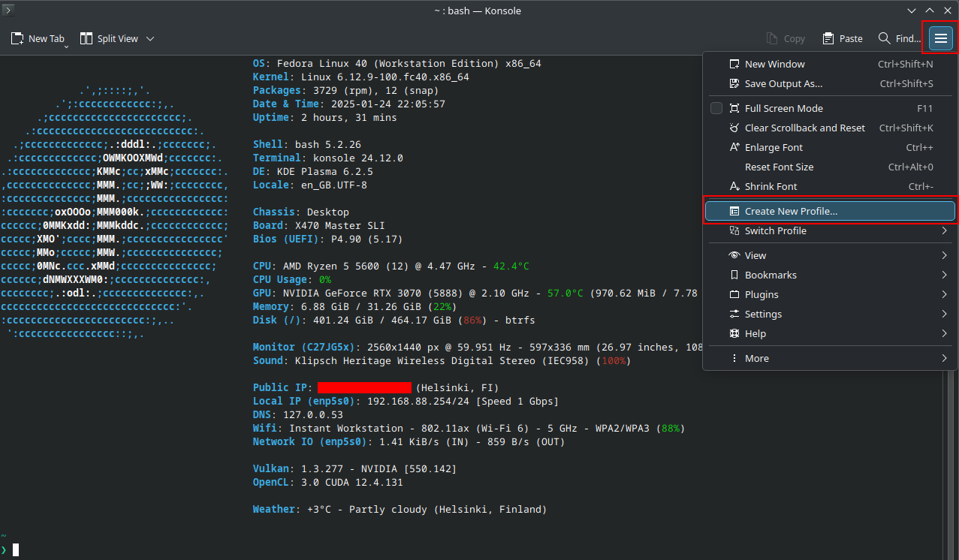Image resolution: width=959 pixels, height=560 pixels.
Task: Click the Kernel version text
Action: [385, 77]
